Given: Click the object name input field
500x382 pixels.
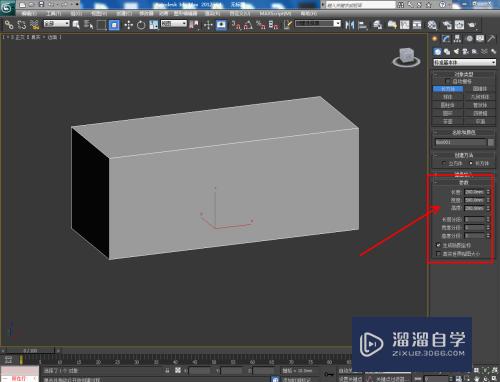Looking at the screenshot, I should 460,142.
